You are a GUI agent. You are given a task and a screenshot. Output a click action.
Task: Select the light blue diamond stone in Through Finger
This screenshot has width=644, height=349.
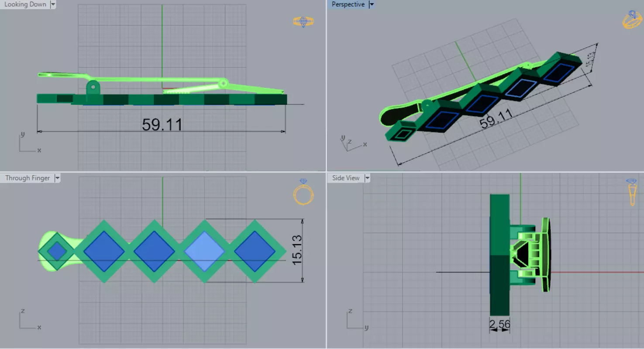coord(204,252)
